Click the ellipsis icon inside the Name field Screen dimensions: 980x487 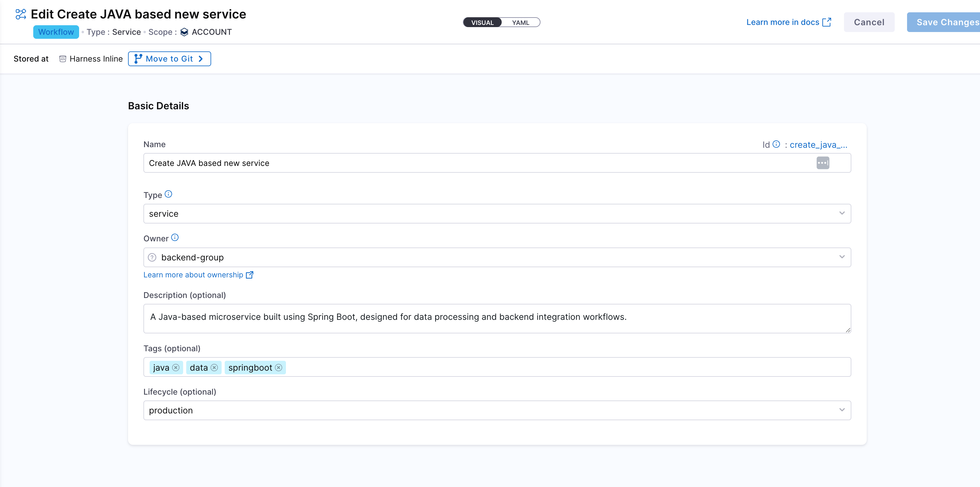pos(823,163)
